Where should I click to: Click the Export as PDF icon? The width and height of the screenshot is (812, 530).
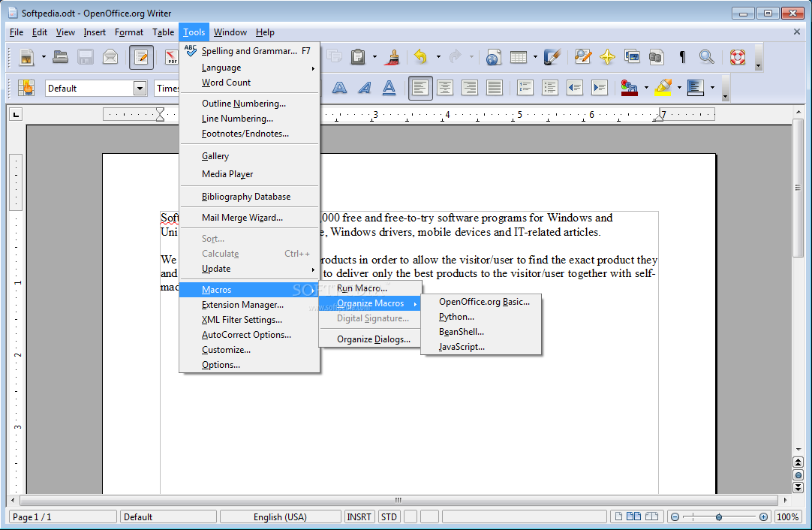[171, 57]
